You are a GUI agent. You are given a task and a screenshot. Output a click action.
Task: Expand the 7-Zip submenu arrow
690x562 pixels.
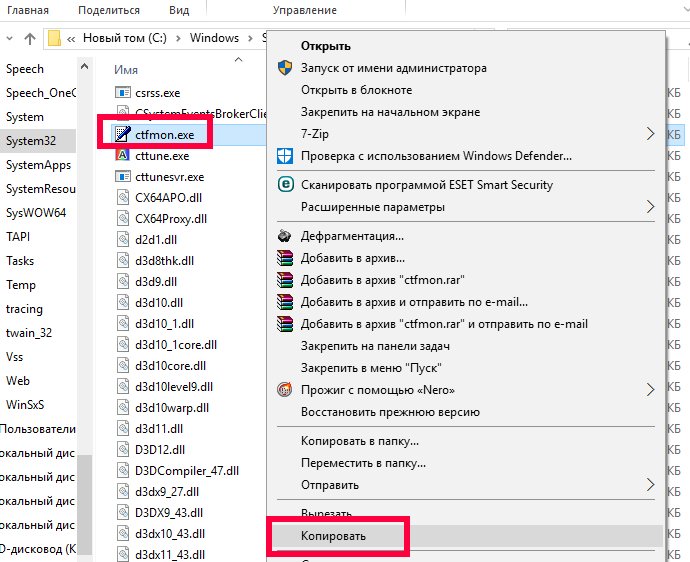click(x=650, y=134)
